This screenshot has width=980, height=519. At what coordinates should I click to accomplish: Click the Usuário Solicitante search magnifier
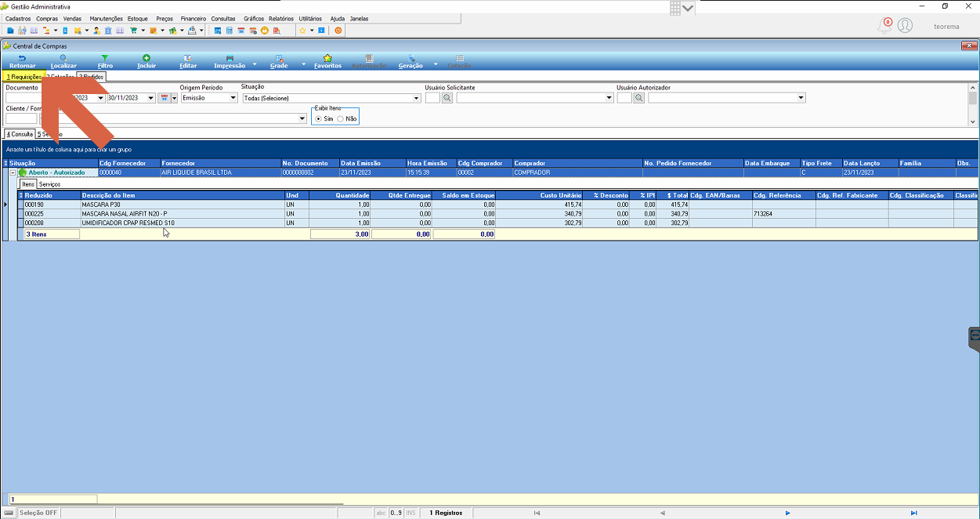tap(447, 98)
